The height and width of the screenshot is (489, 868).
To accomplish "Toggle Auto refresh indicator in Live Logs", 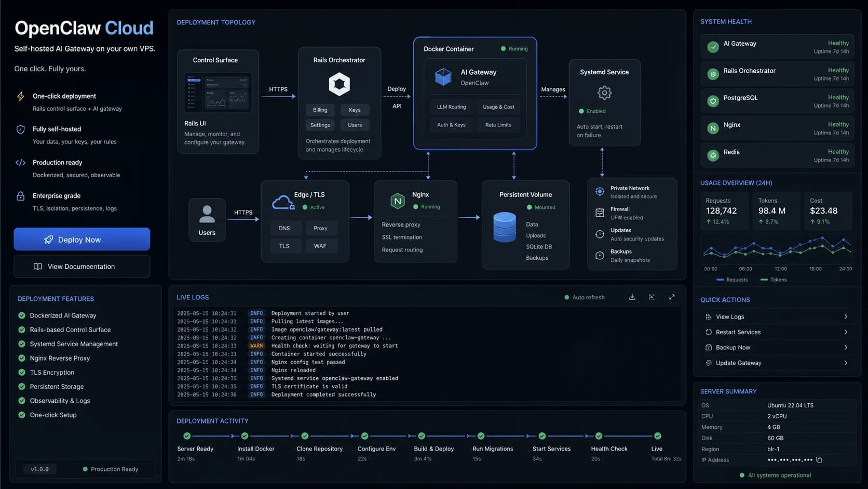I will coord(585,298).
